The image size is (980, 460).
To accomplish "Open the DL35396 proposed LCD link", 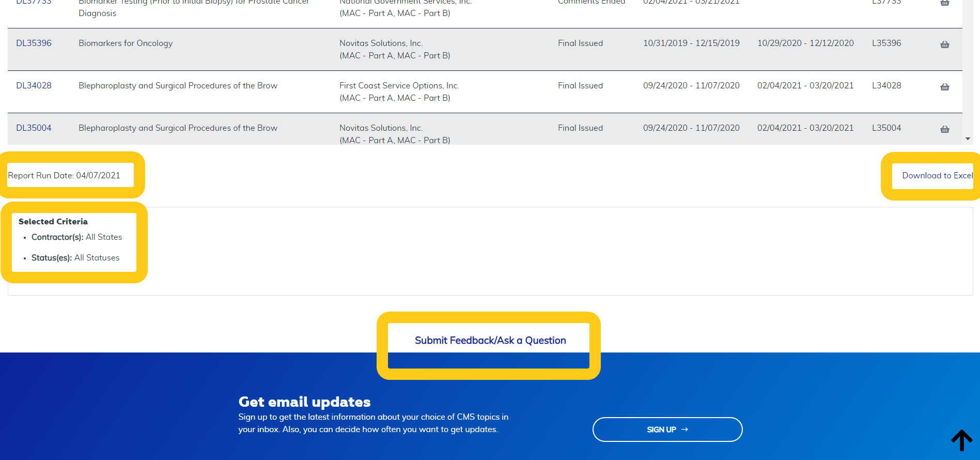I will 34,43.
